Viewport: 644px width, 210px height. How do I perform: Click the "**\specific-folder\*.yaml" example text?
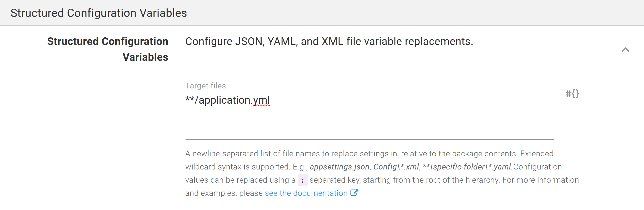point(467,167)
